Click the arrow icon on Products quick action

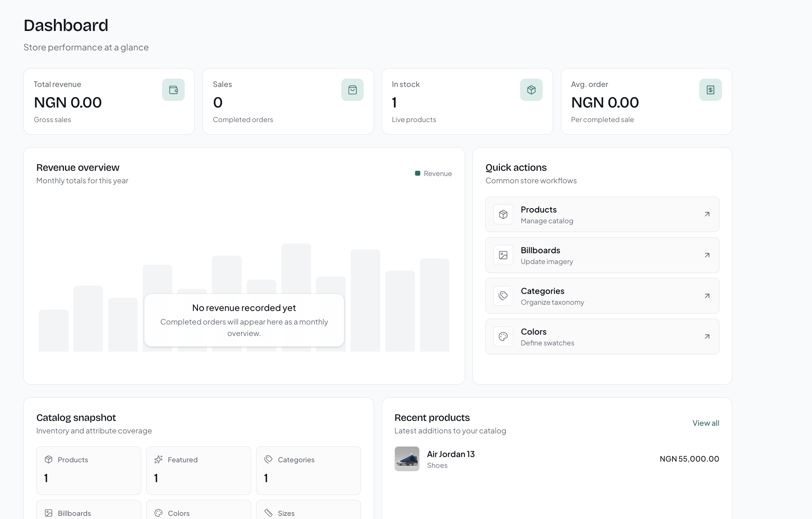pyautogui.click(x=707, y=214)
